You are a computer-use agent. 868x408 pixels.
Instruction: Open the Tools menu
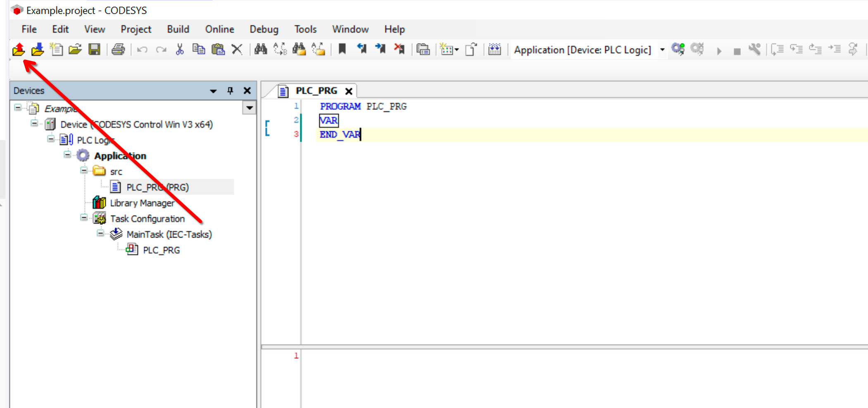tap(305, 29)
